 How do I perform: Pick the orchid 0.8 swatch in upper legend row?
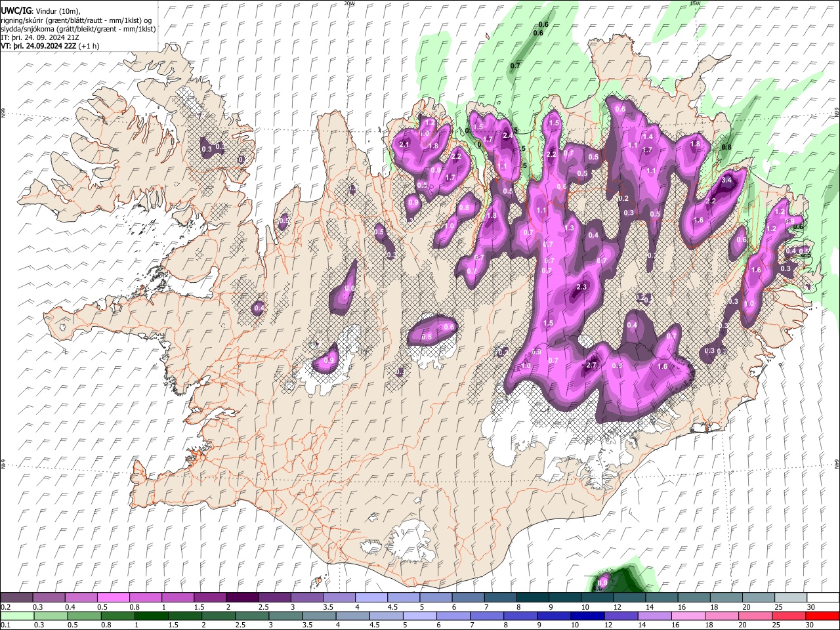[x=146, y=598]
